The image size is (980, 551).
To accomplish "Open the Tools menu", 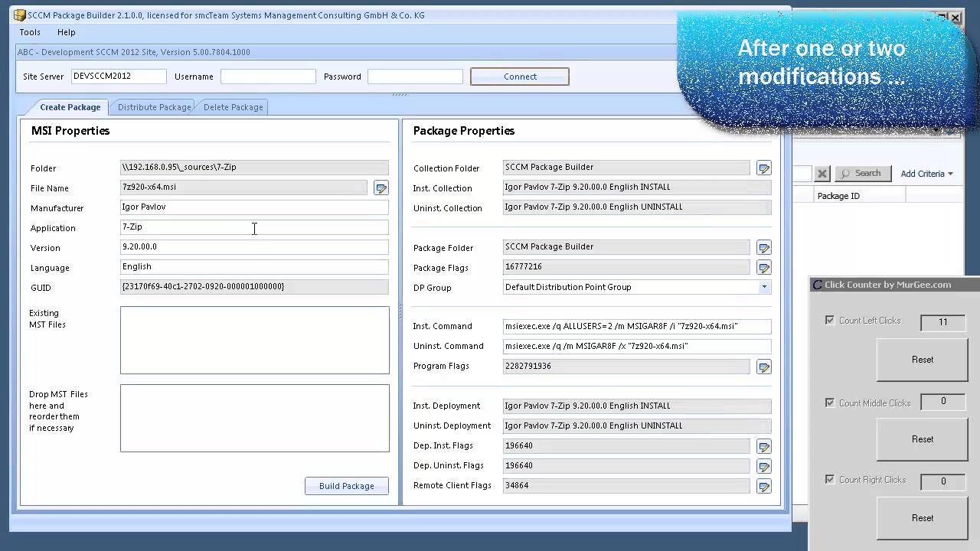I will pos(30,32).
